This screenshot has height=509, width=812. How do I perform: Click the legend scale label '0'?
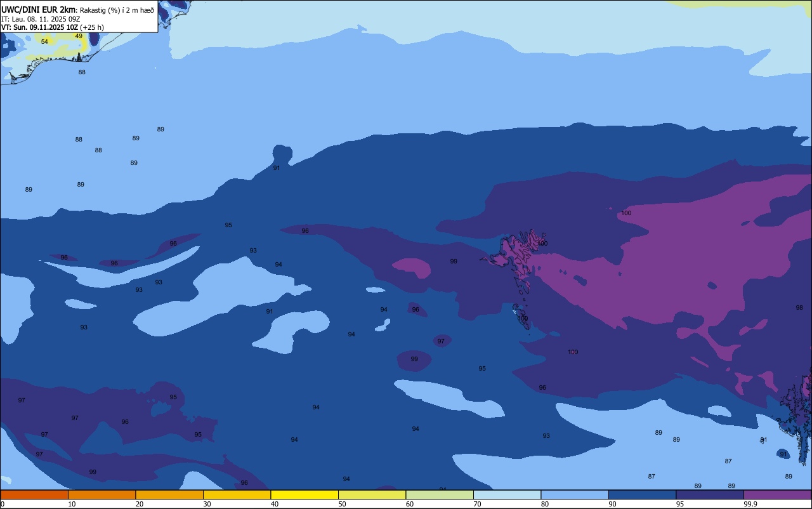click(x=3, y=504)
